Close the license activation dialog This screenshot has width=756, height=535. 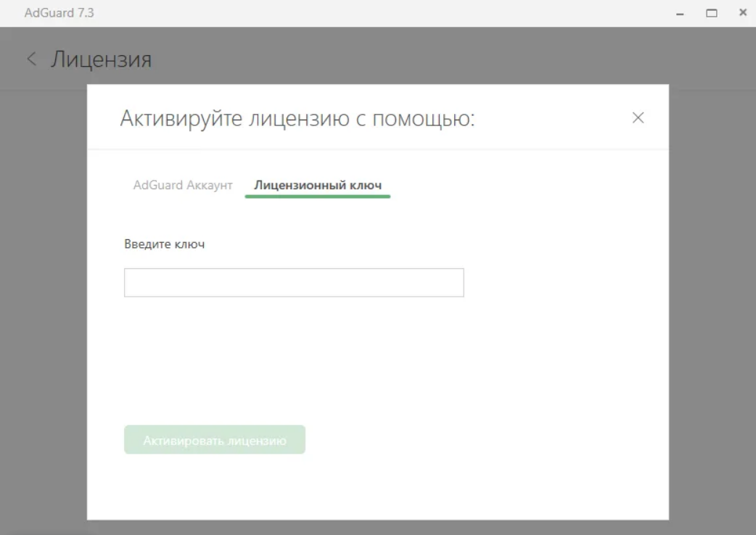click(x=638, y=118)
